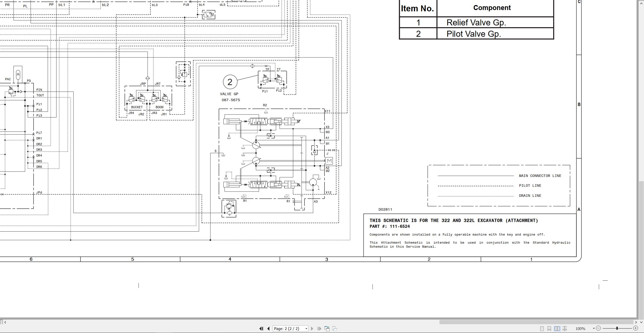Click the 'Component' table header
The height and width of the screenshot is (333, 644).
(492, 8)
